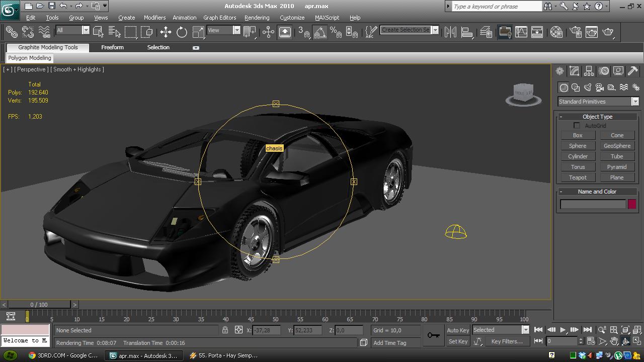Viewport: 644px width, 362px height.
Task: Toggle the selection lock padlock
Action: click(x=225, y=330)
